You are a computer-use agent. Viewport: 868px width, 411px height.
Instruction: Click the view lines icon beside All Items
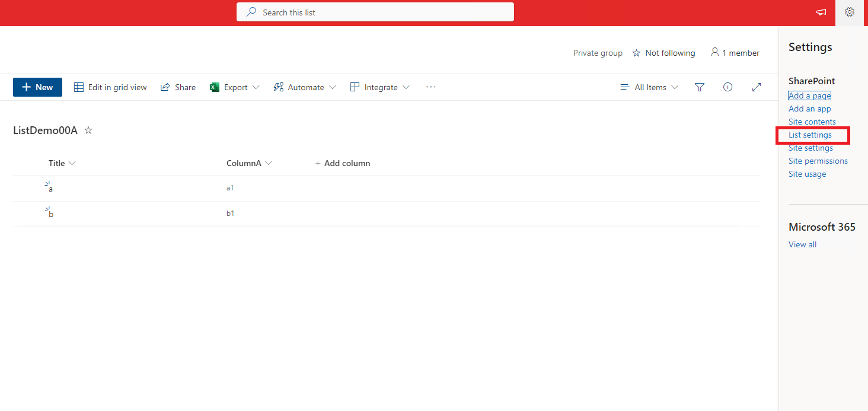click(625, 87)
